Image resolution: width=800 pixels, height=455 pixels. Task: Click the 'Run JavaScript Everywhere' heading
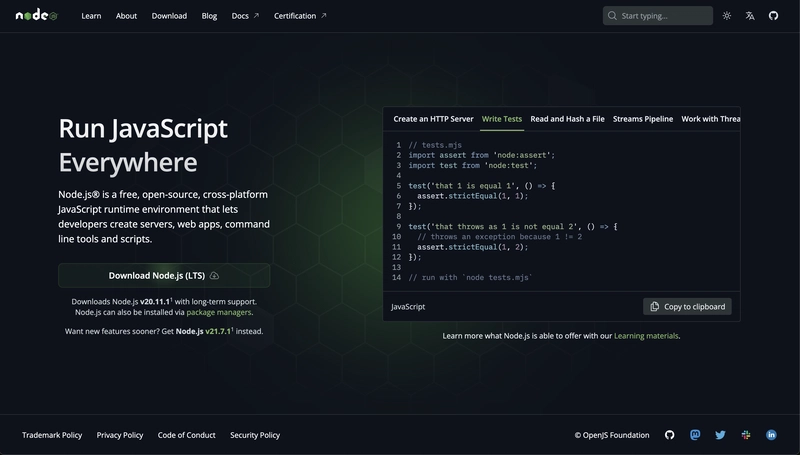click(143, 145)
